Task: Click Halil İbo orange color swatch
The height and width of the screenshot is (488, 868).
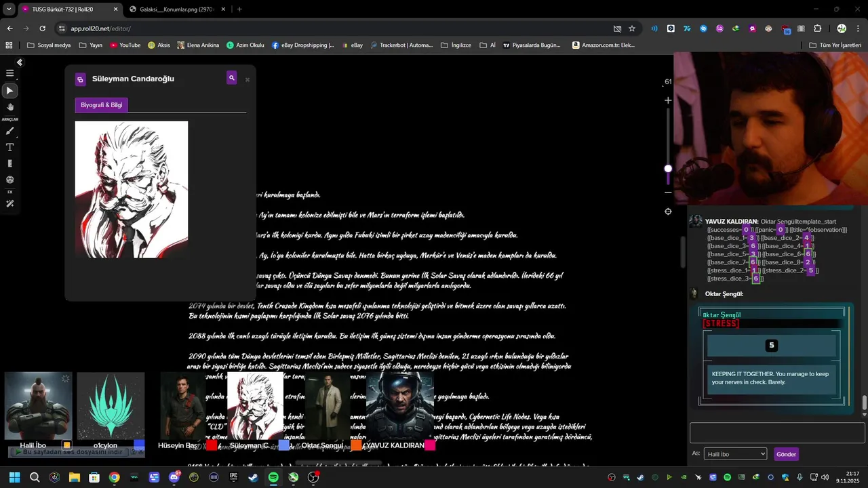Action: point(66,445)
